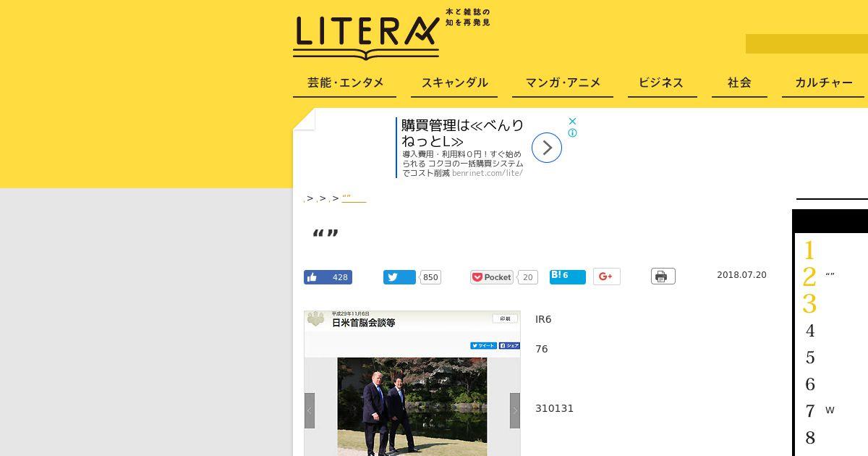Open the 日米首脳会談等 article image
The height and width of the screenshot is (456, 868).
[x=412, y=384]
